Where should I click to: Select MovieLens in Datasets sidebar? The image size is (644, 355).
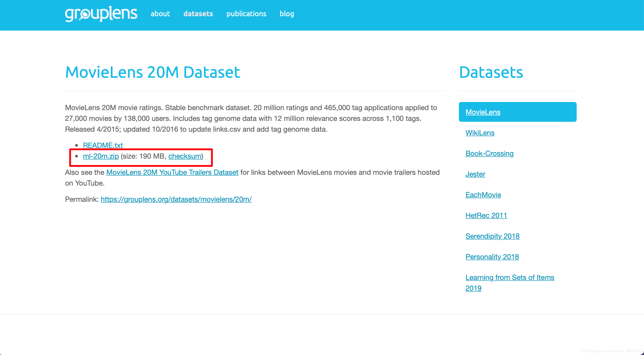tap(517, 112)
